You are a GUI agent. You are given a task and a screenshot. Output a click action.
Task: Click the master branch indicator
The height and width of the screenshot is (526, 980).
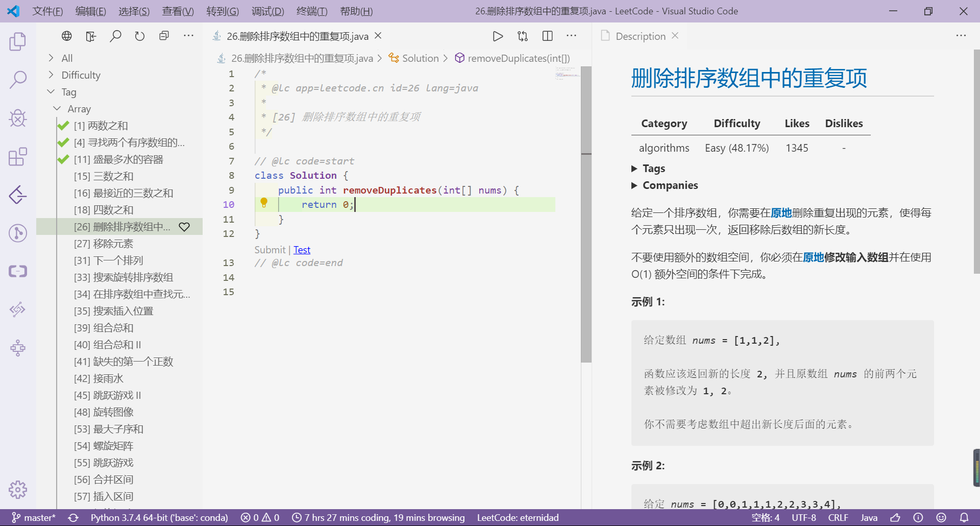point(34,518)
